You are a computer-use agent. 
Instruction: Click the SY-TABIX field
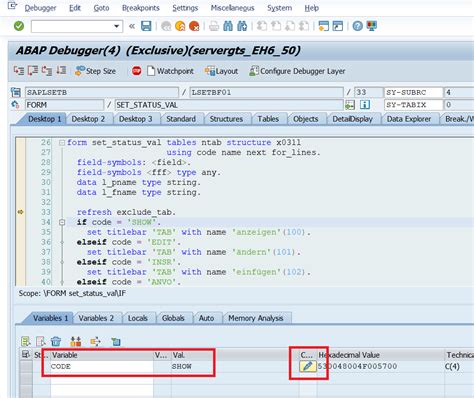[x=413, y=105]
